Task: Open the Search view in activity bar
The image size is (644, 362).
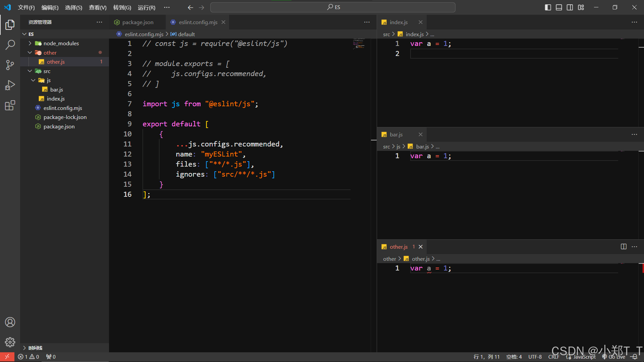Action: tap(10, 45)
